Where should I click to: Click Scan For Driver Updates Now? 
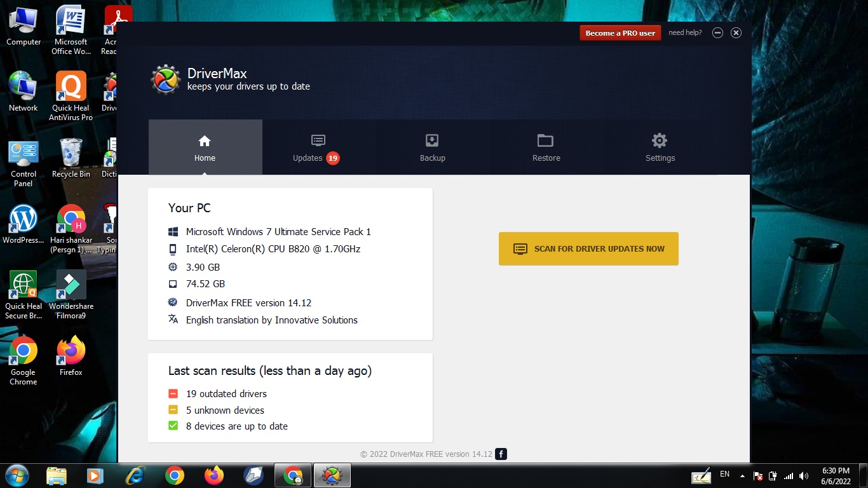click(x=588, y=248)
